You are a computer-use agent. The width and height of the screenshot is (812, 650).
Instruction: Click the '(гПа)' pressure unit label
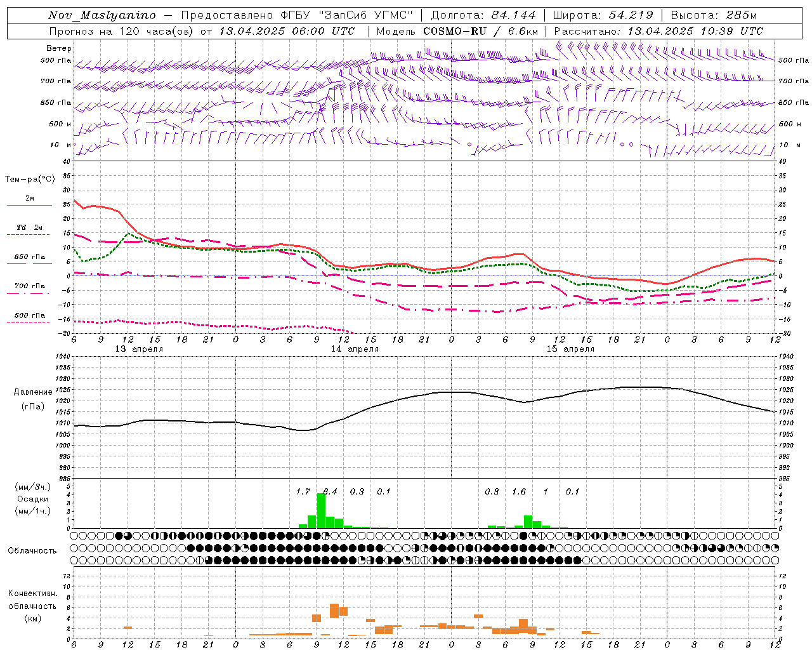tap(33, 407)
